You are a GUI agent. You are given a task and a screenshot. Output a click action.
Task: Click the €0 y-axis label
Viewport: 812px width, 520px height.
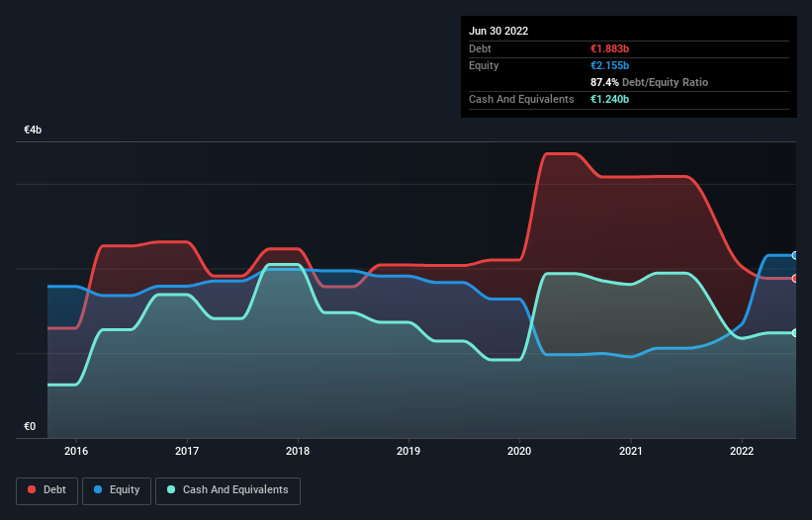30,426
